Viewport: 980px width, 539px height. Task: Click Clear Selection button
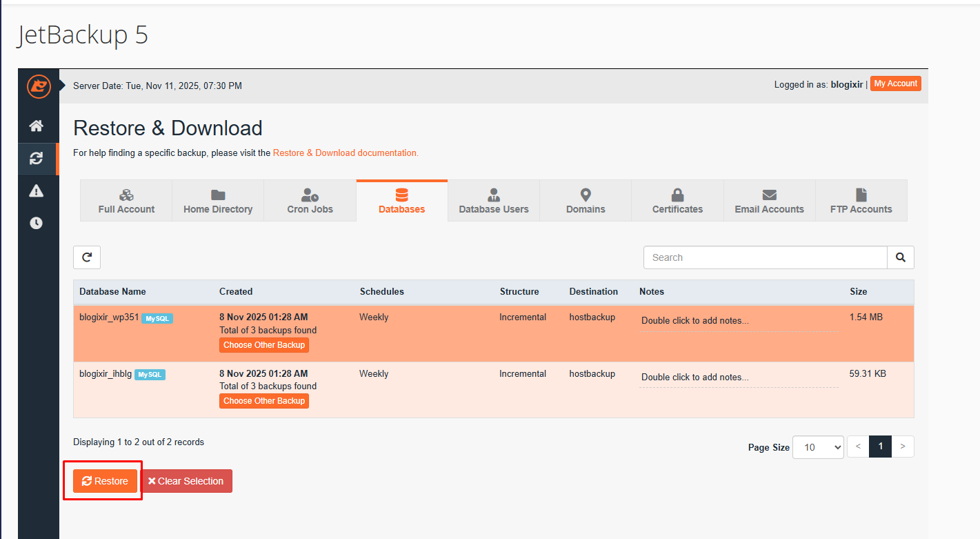click(x=186, y=481)
